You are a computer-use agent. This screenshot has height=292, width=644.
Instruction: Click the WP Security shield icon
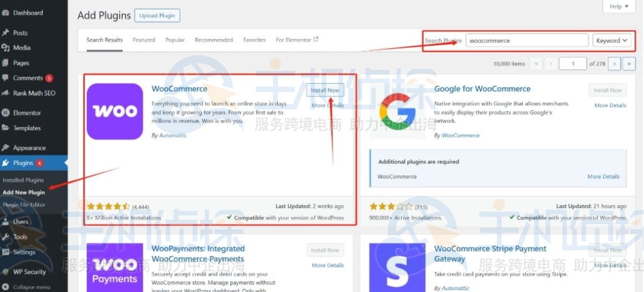point(5,272)
